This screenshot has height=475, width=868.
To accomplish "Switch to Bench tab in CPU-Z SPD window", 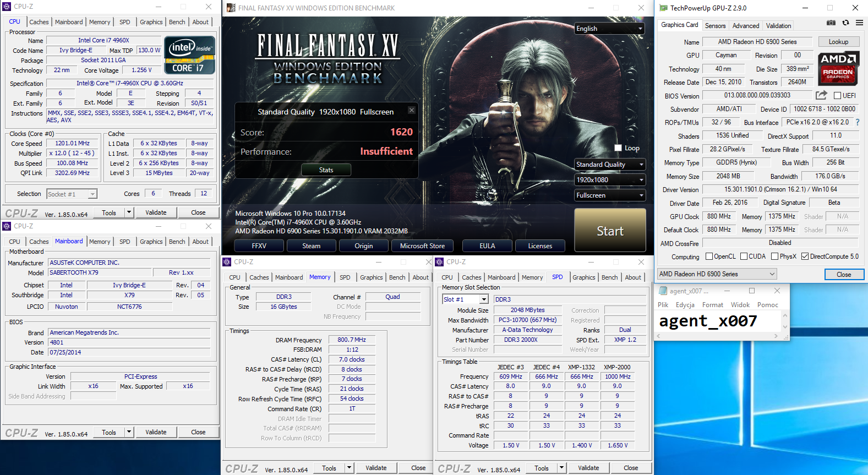I will [x=609, y=277].
